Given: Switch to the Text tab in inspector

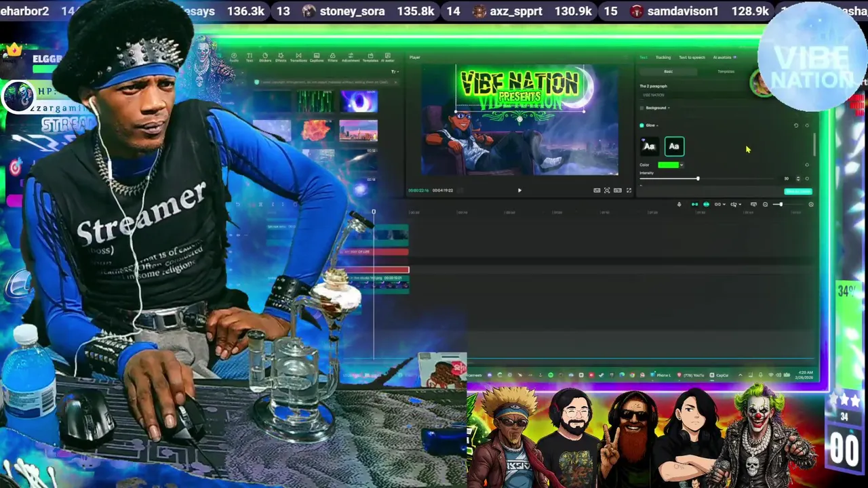Looking at the screenshot, I should tap(644, 58).
